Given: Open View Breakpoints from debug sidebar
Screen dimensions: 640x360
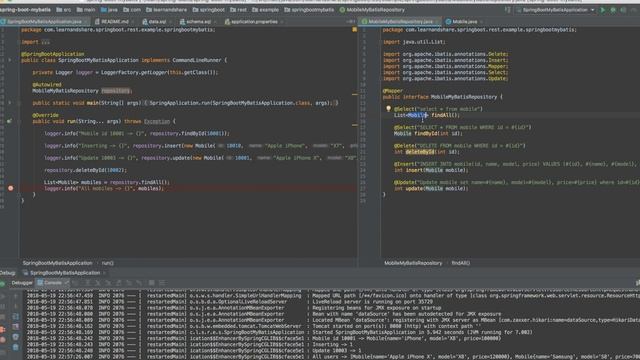Looking at the screenshot, I should click(3, 329).
